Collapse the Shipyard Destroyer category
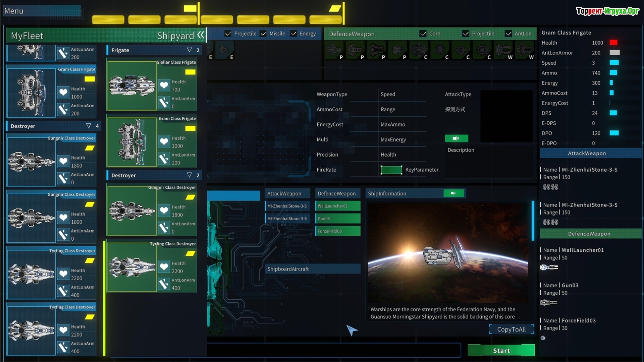Image resolution: width=644 pixels, height=362 pixels. tap(190, 175)
